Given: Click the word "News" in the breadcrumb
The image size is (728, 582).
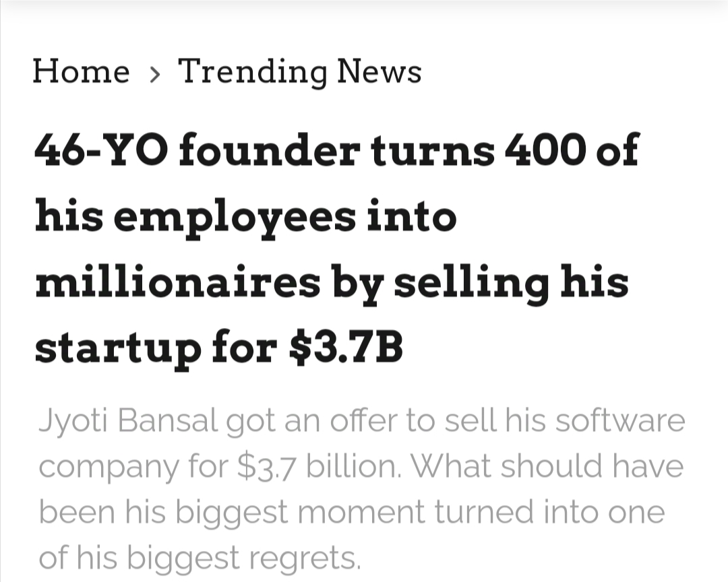Looking at the screenshot, I should (380, 71).
